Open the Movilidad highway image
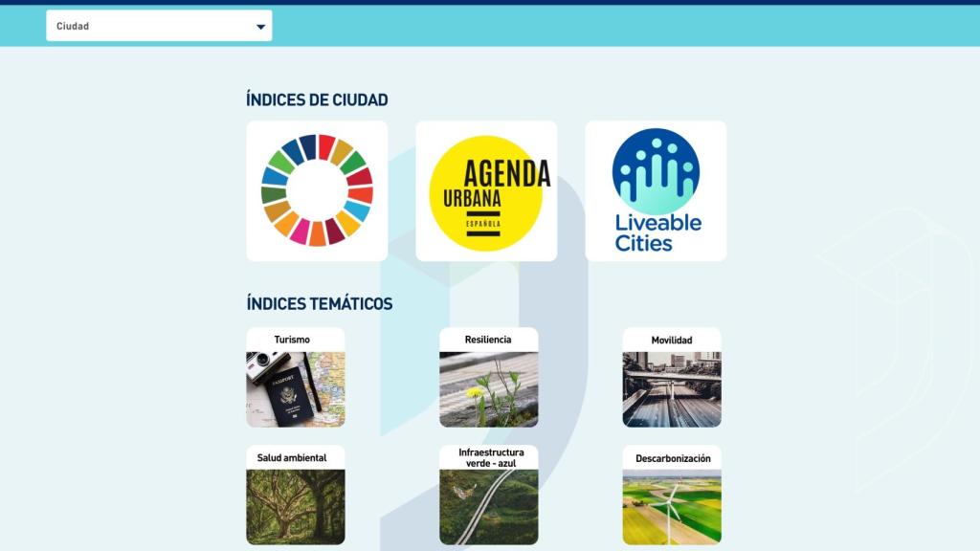 [x=671, y=388]
